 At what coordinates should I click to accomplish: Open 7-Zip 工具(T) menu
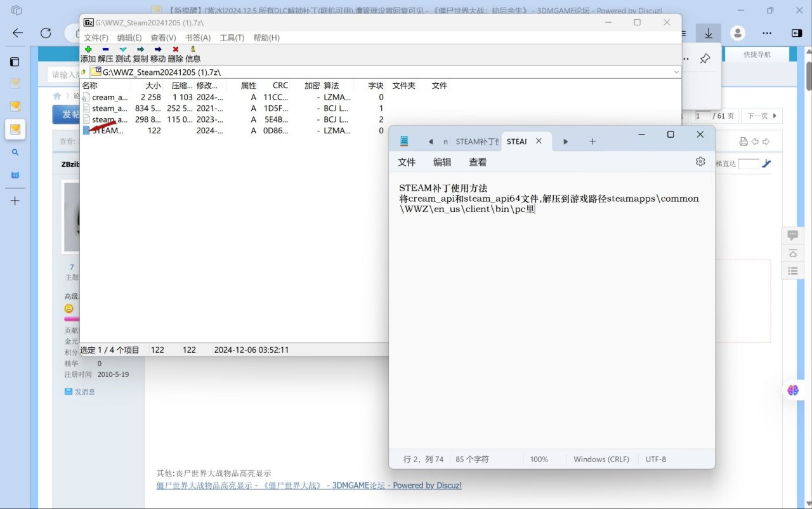(x=232, y=38)
